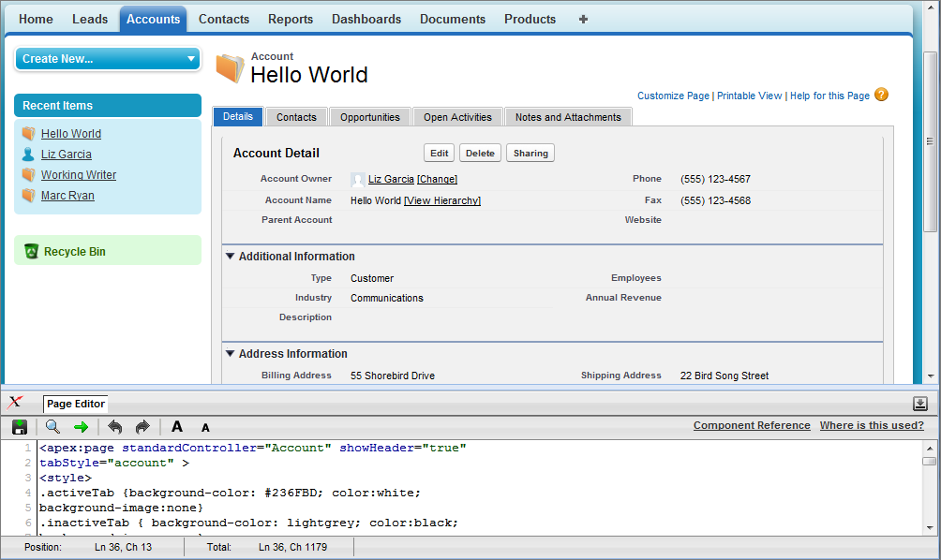Save the Visualforce page in Page Editor

pyautogui.click(x=20, y=426)
